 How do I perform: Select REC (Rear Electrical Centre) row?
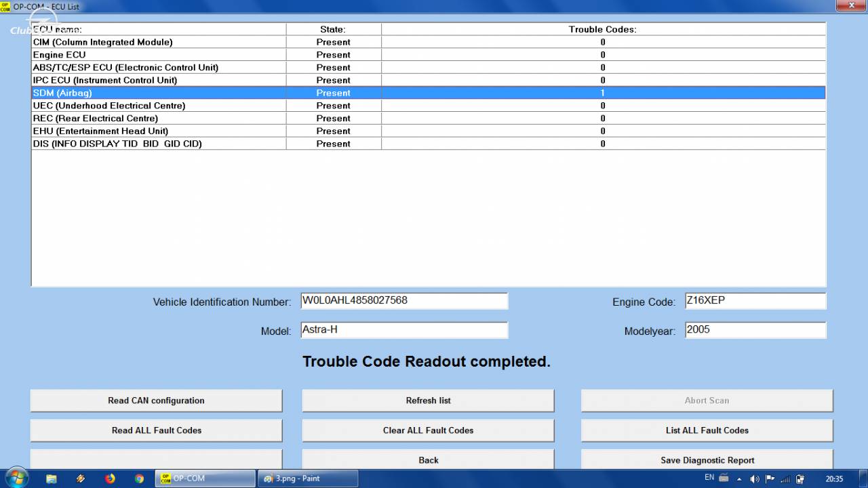[428, 119]
